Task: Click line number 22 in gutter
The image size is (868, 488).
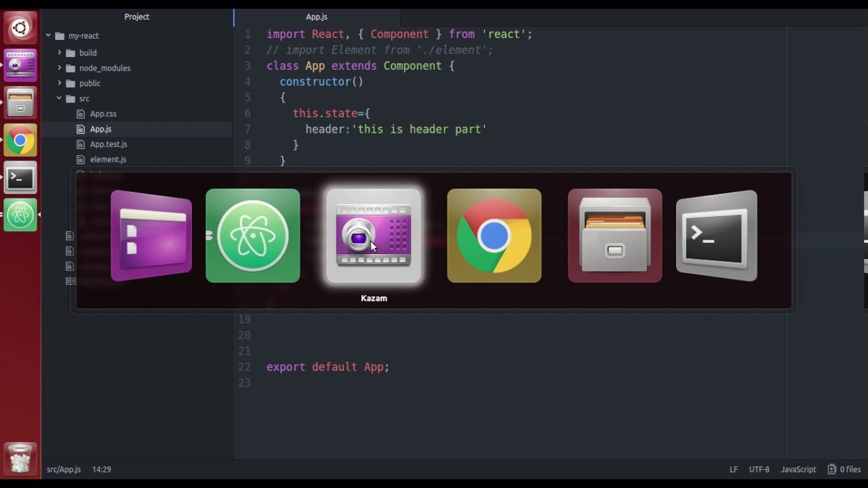Action: click(x=244, y=367)
